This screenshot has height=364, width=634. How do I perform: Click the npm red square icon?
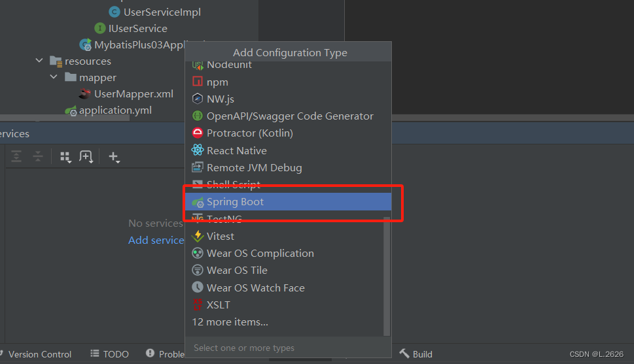click(x=198, y=82)
